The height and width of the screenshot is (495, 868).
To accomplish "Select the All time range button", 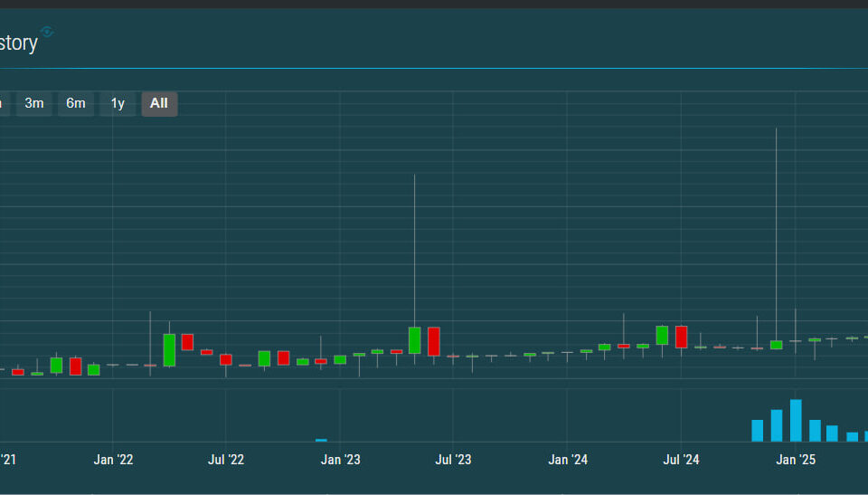I will 159,104.
